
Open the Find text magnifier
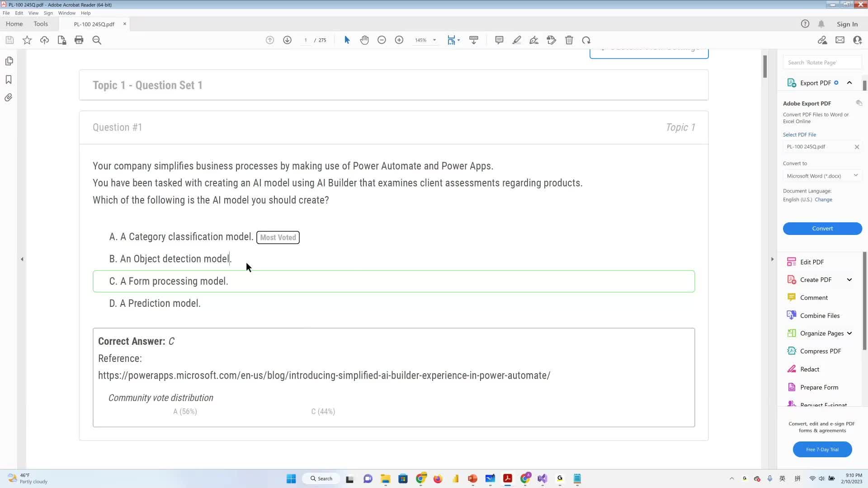click(97, 40)
